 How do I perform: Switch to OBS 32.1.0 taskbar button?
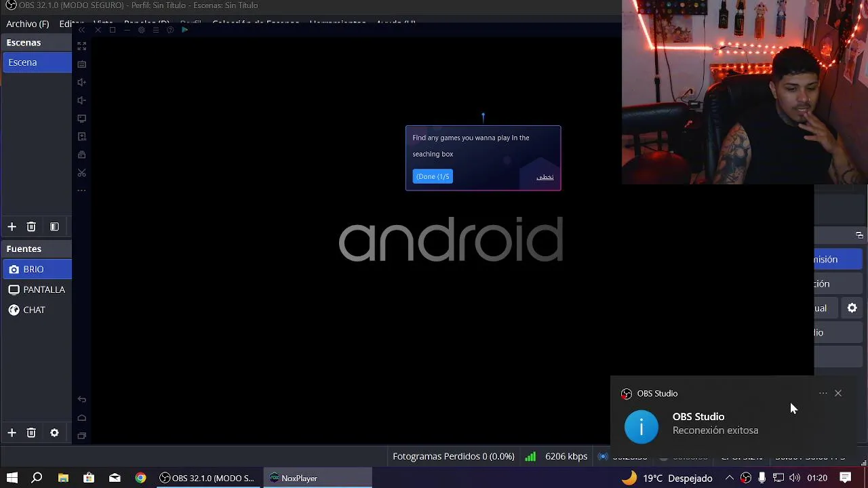(x=208, y=478)
